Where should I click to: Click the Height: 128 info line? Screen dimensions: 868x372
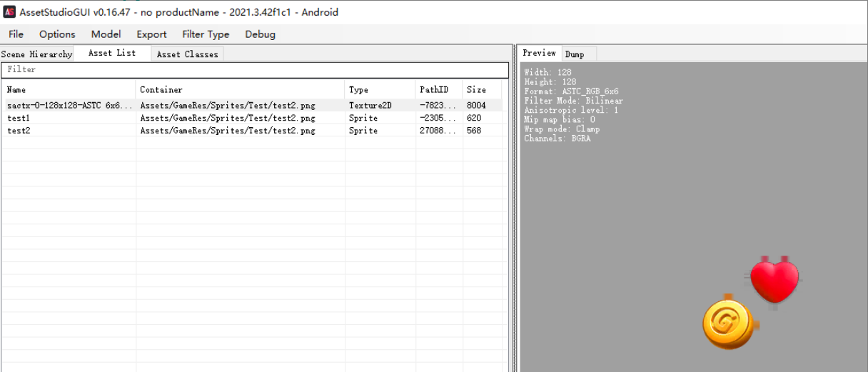click(x=550, y=82)
